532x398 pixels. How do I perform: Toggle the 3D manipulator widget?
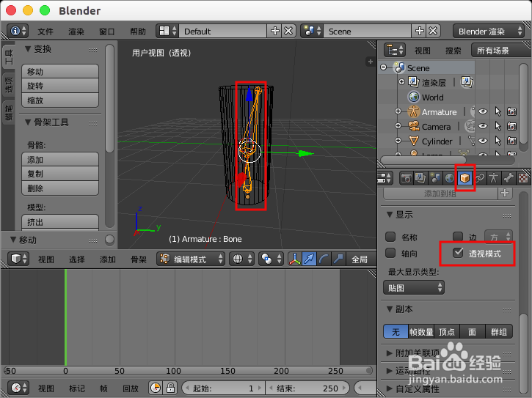click(294, 259)
